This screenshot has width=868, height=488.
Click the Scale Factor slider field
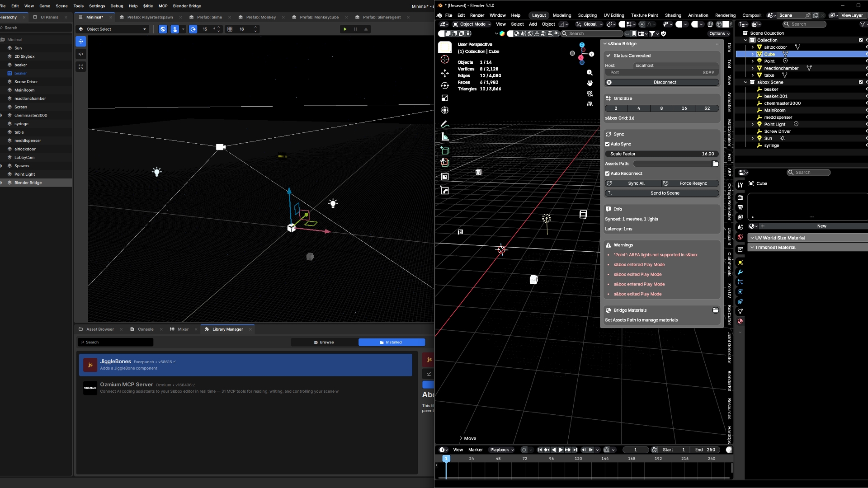tap(662, 154)
